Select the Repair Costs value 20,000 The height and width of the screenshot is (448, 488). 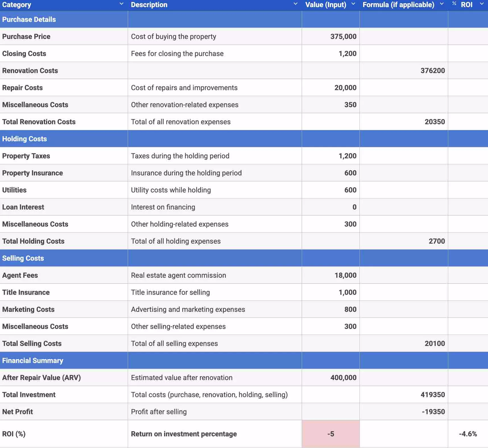(x=345, y=88)
